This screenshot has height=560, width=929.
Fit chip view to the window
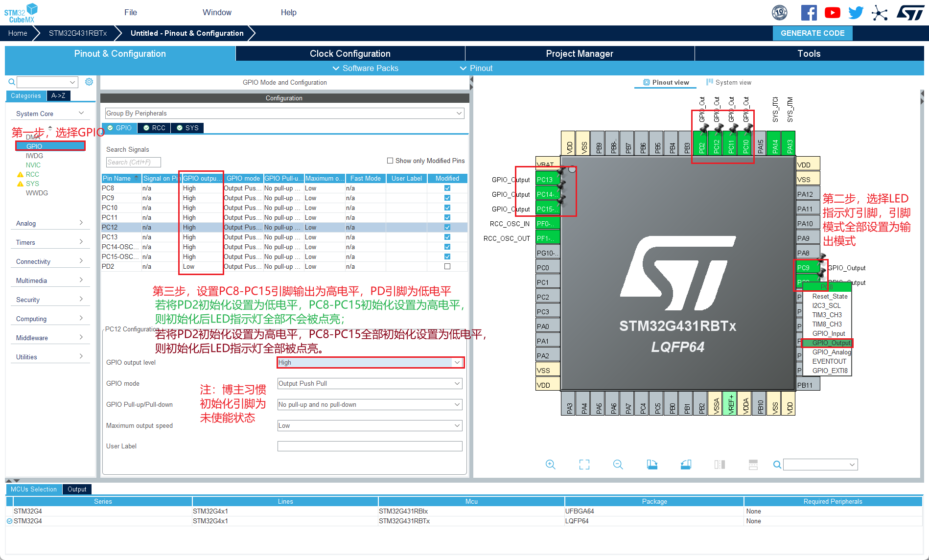[584, 465]
